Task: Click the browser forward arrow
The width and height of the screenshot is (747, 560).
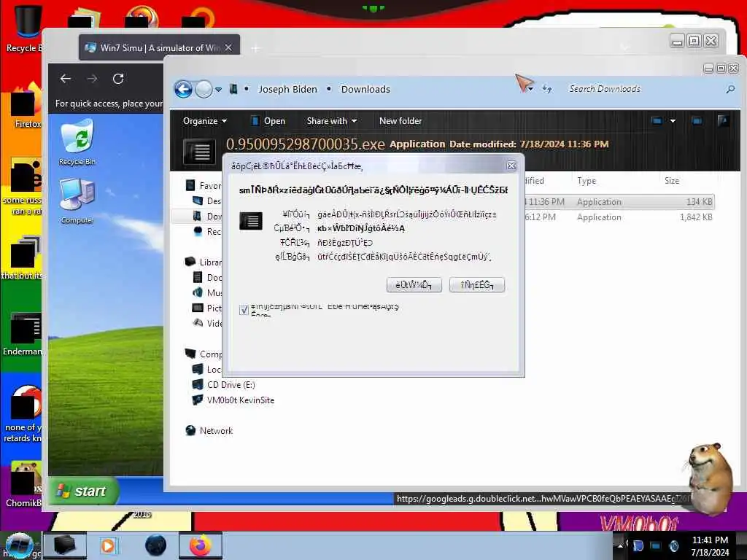Action: pyautogui.click(x=92, y=79)
